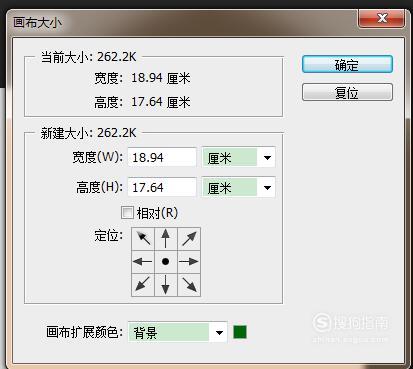Anchor canvas to bottom-left arrow
This screenshot has height=369, width=413.
(x=143, y=285)
